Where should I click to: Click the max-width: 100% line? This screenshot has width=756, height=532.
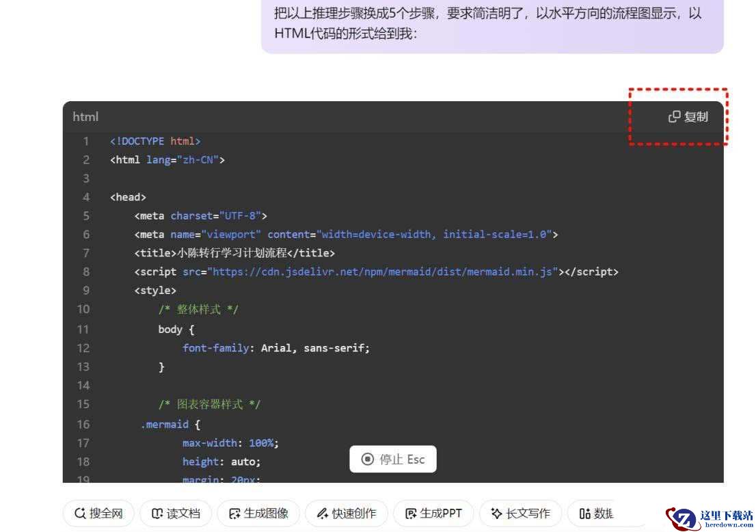tap(230, 443)
